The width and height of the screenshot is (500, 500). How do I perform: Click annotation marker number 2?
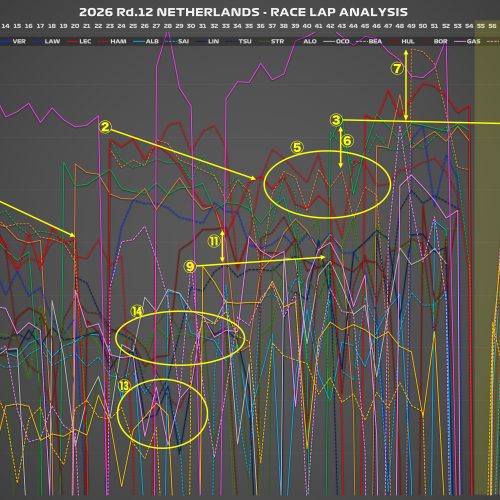pyautogui.click(x=105, y=127)
